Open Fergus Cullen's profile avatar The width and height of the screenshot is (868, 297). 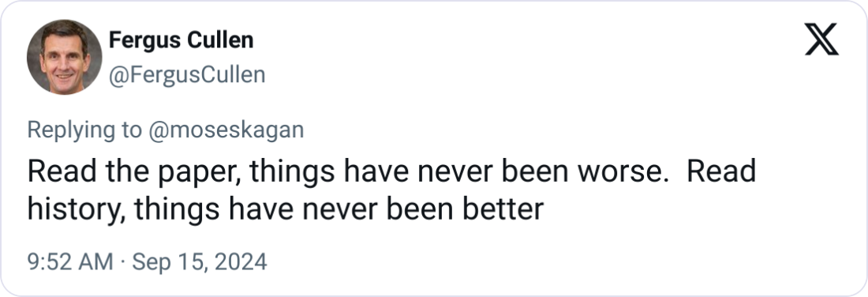(64, 57)
